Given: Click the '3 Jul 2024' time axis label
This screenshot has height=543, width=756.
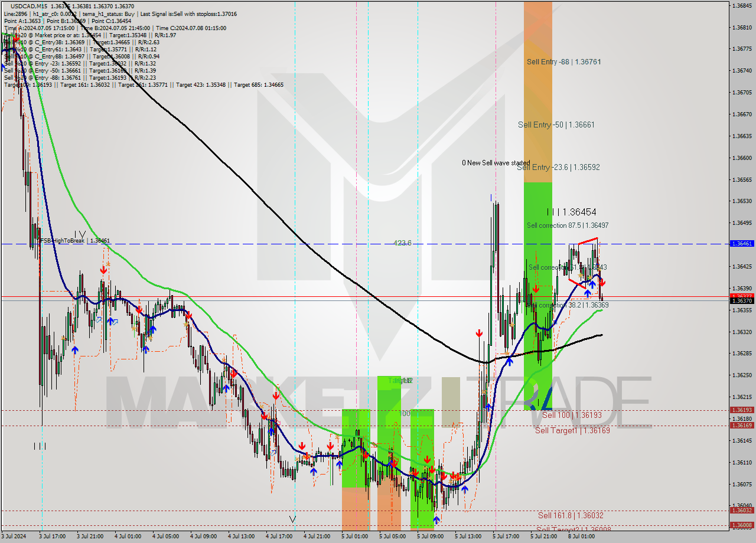Looking at the screenshot, I should (x=14, y=537).
